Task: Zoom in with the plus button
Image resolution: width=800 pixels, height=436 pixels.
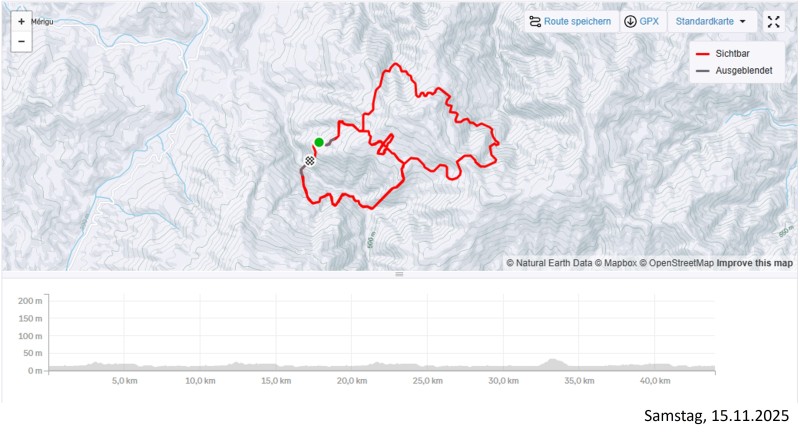Action: click(x=21, y=21)
